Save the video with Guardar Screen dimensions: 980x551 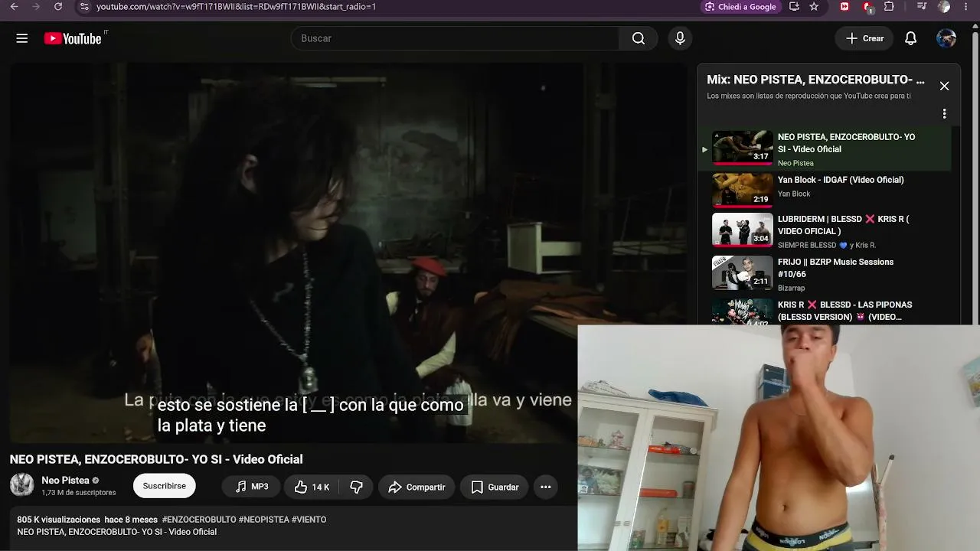coord(495,487)
